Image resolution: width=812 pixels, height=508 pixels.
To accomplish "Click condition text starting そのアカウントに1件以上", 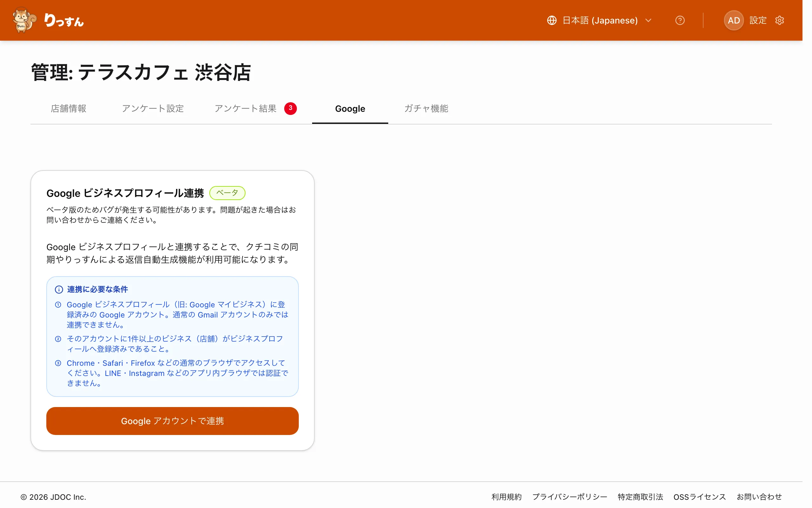I will click(x=174, y=344).
